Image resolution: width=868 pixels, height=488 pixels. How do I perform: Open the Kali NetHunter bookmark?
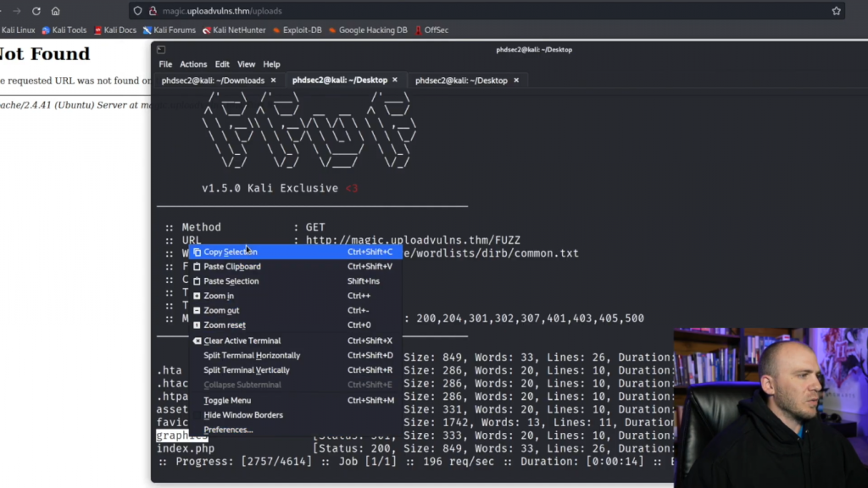(x=234, y=30)
